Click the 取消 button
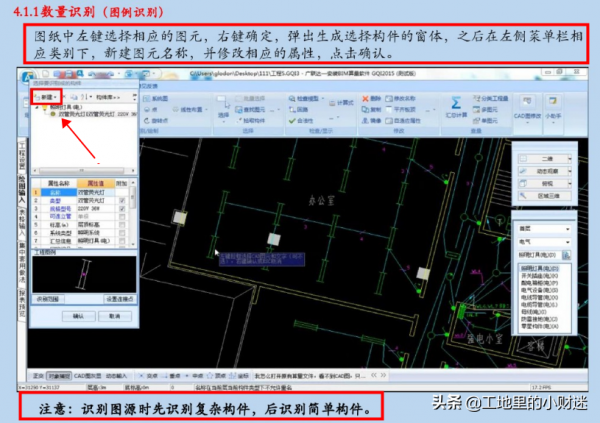The width and height of the screenshot is (600, 423). point(113,315)
